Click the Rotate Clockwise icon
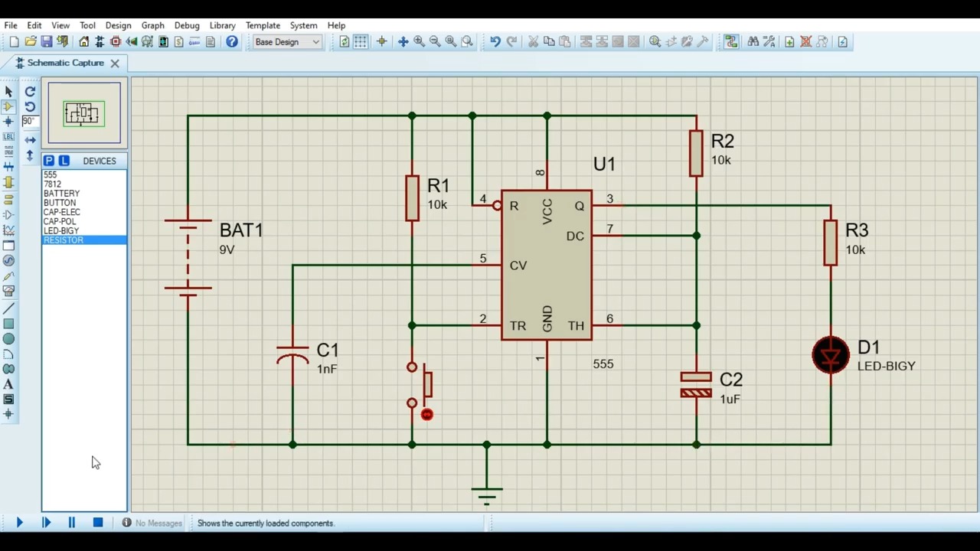The image size is (980, 551). point(30,92)
